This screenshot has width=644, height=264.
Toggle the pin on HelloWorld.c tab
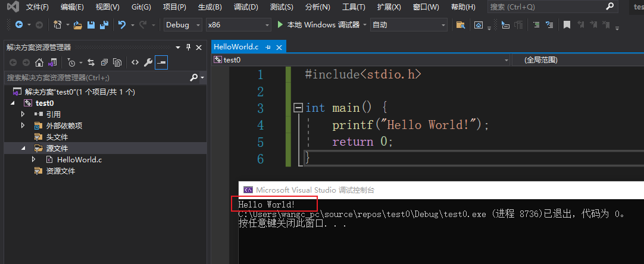tap(268, 47)
